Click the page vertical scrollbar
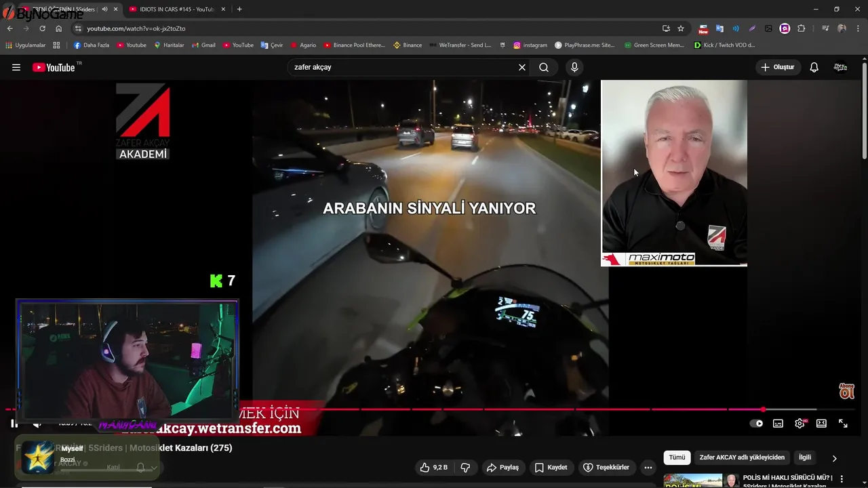Viewport: 868px width, 488px height. [x=865, y=112]
